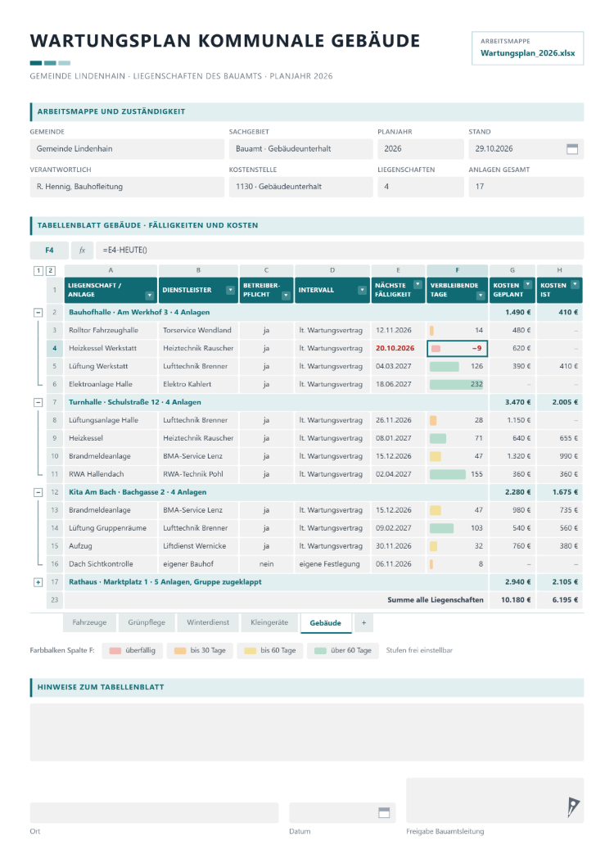Click the Freigabe Bauamtsleitung signature field
614x868 pixels.
tap(494, 800)
